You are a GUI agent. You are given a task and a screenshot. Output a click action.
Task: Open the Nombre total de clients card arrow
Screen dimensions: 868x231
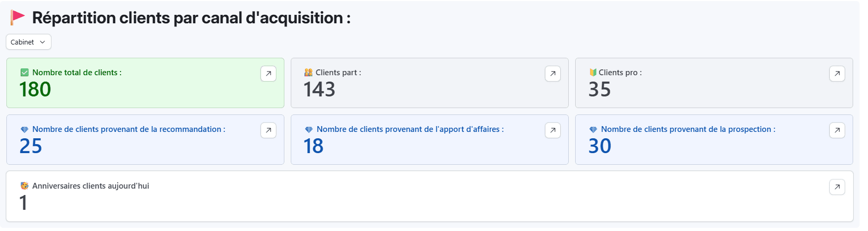click(x=268, y=74)
